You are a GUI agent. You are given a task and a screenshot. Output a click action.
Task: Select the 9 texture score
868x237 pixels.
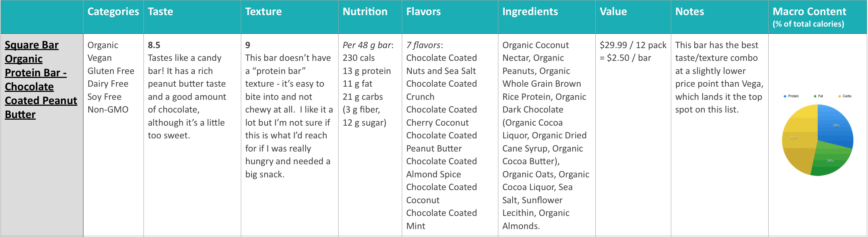pyautogui.click(x=248, y=45)
